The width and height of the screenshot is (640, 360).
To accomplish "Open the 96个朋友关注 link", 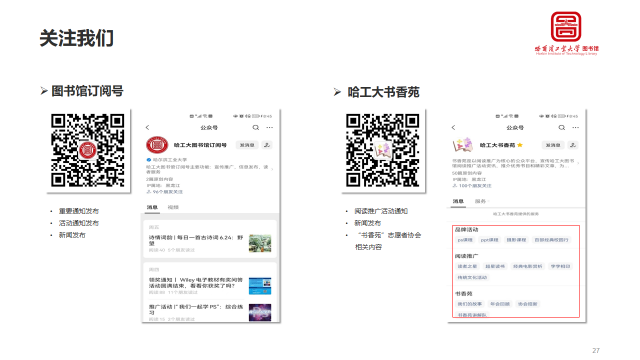I will [164, 191].
